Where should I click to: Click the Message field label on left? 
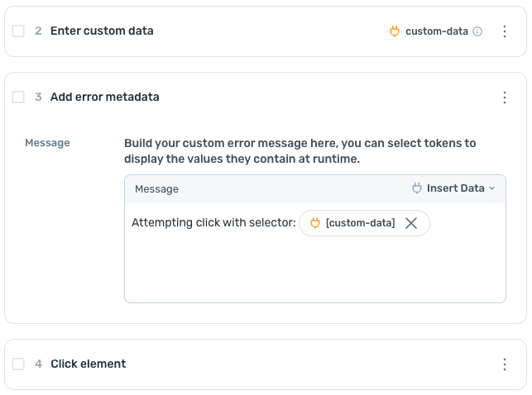47,143
